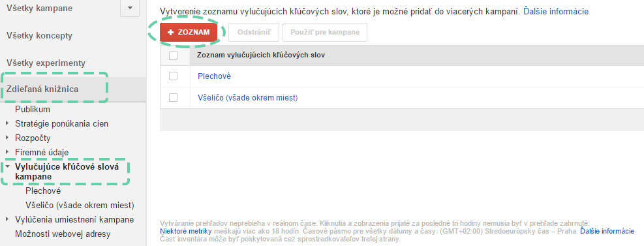The width and height of the screenshot is (644, 246).
Task: Open Všeličo (všade okrem miest) link in table
Action: click(248, 98)
